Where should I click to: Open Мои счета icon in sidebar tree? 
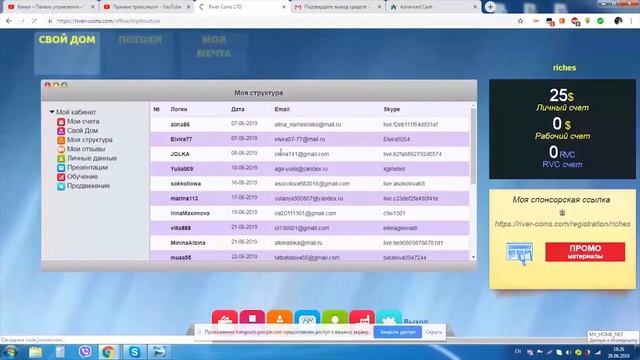[x=61, y=122]
